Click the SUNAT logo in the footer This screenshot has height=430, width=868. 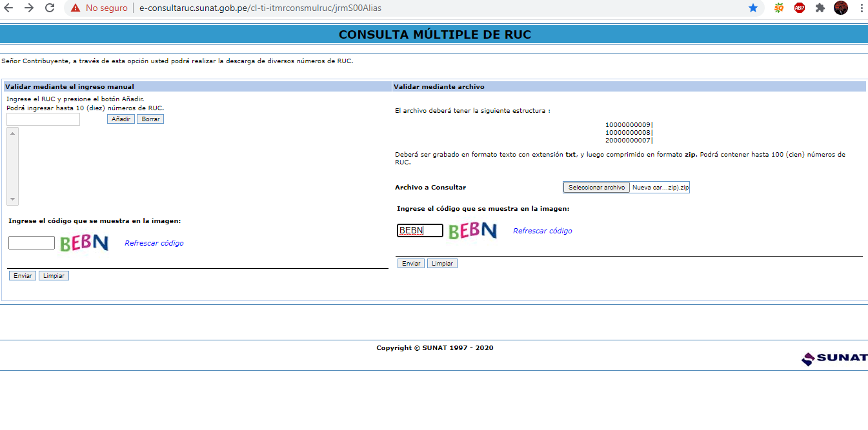[834, 358]
